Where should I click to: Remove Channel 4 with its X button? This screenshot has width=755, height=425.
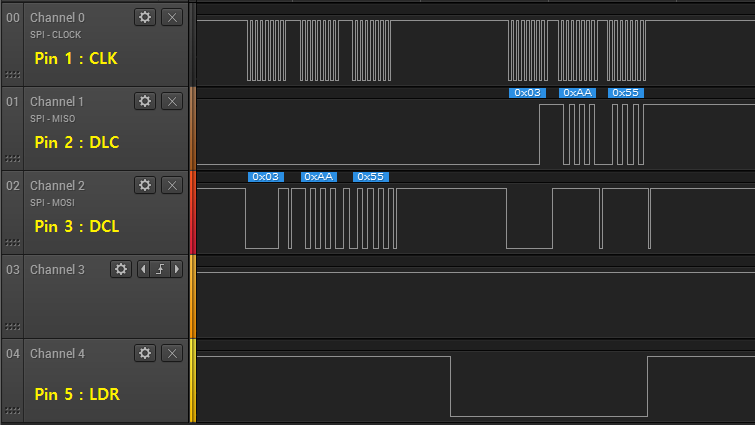[x=172, y=353]
